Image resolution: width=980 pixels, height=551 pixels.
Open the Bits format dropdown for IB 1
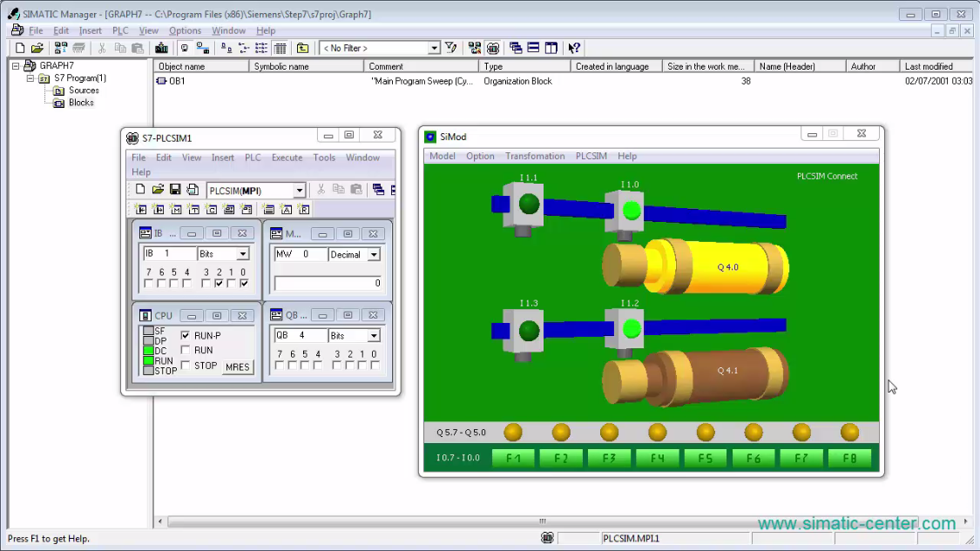[242, 253]
